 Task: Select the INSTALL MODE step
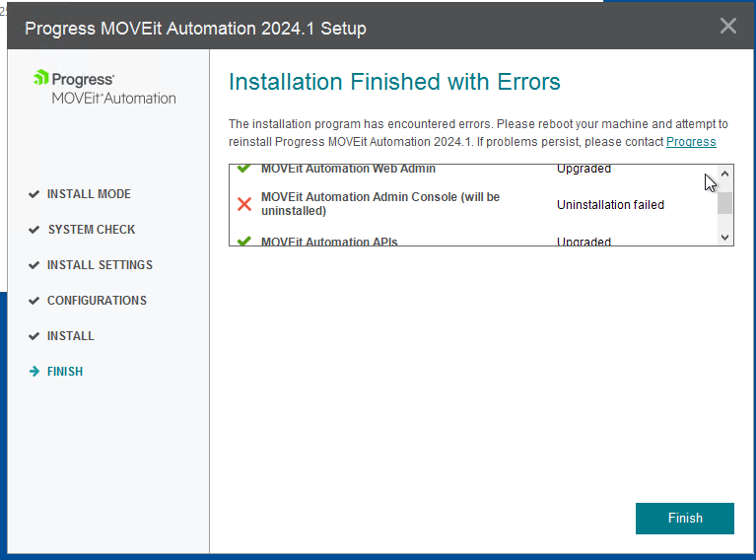coord(89,194)
